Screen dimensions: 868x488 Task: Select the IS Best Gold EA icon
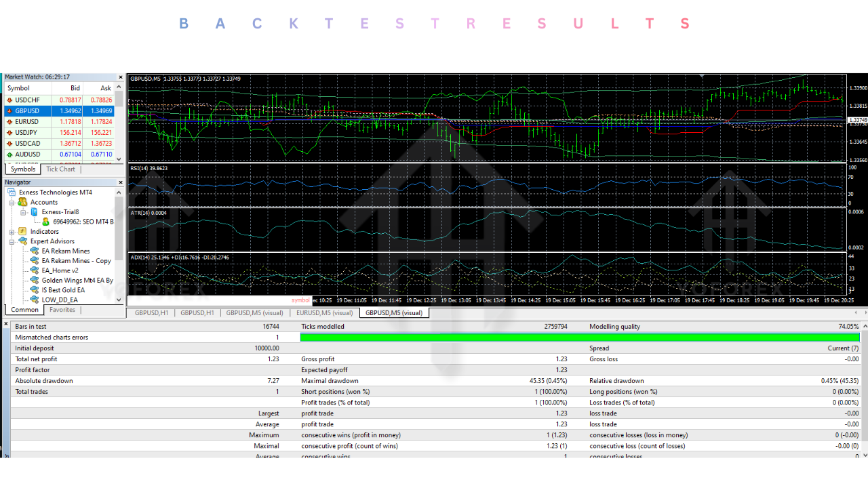pyautogui.click(x=34, y=290)
